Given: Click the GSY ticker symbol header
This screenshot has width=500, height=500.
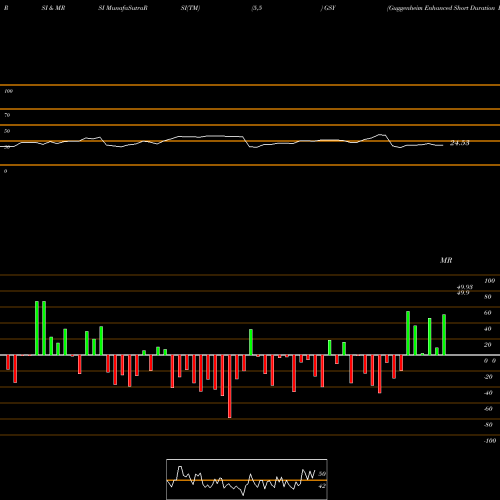Looking at the screenshot, I should tap(330, 8).
